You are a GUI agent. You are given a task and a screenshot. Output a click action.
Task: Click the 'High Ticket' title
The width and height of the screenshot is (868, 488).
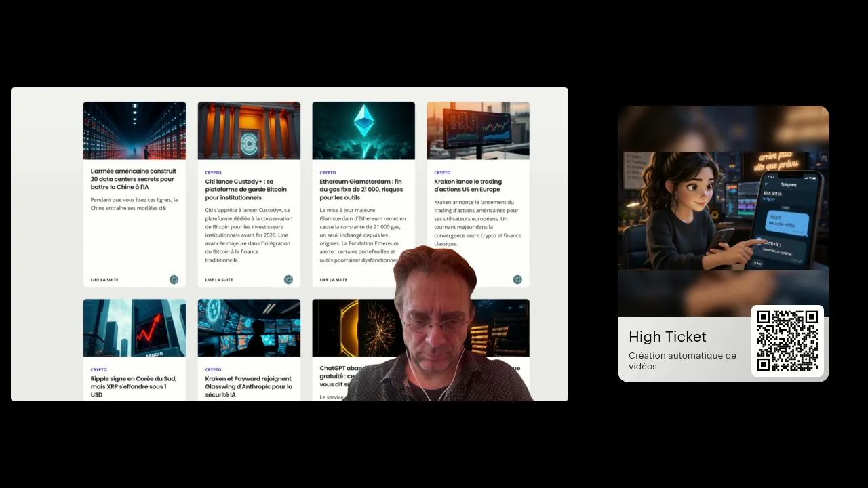667,337
